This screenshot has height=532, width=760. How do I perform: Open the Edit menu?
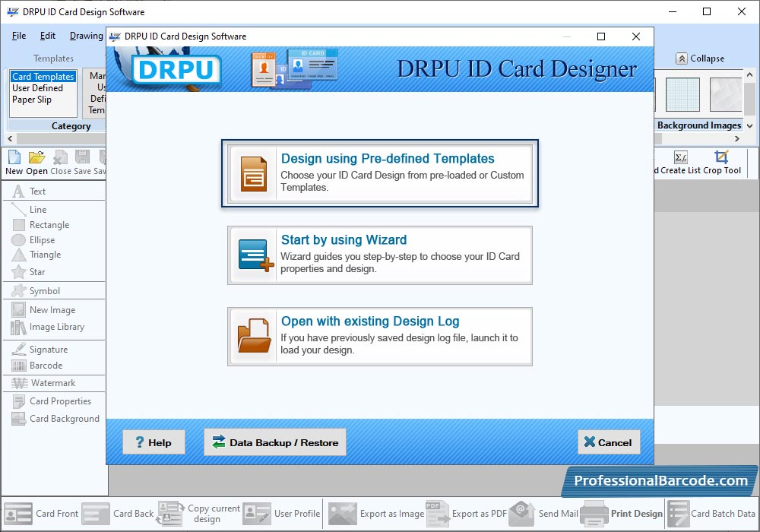(x=47, y=36)
